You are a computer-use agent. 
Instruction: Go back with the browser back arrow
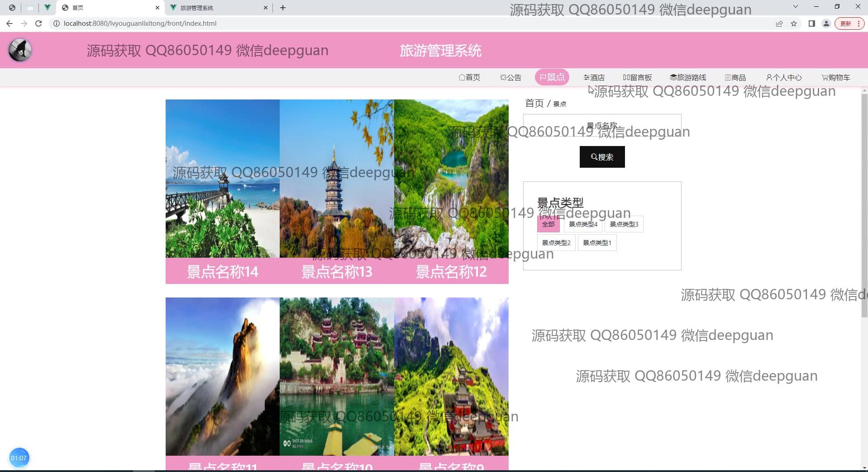10,24
